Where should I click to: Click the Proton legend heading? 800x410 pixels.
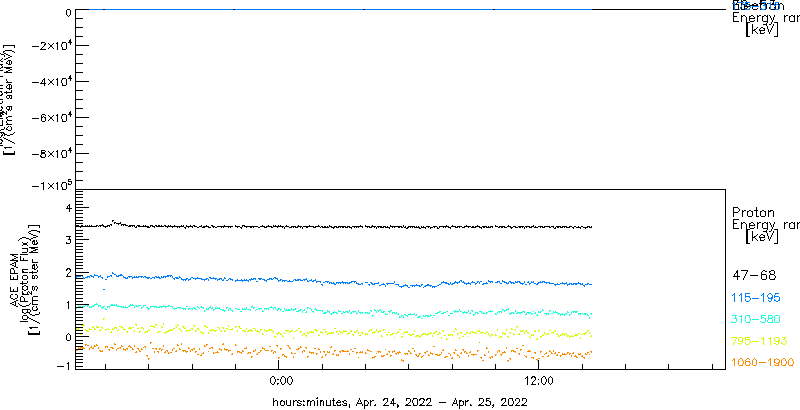coord(754,212)
